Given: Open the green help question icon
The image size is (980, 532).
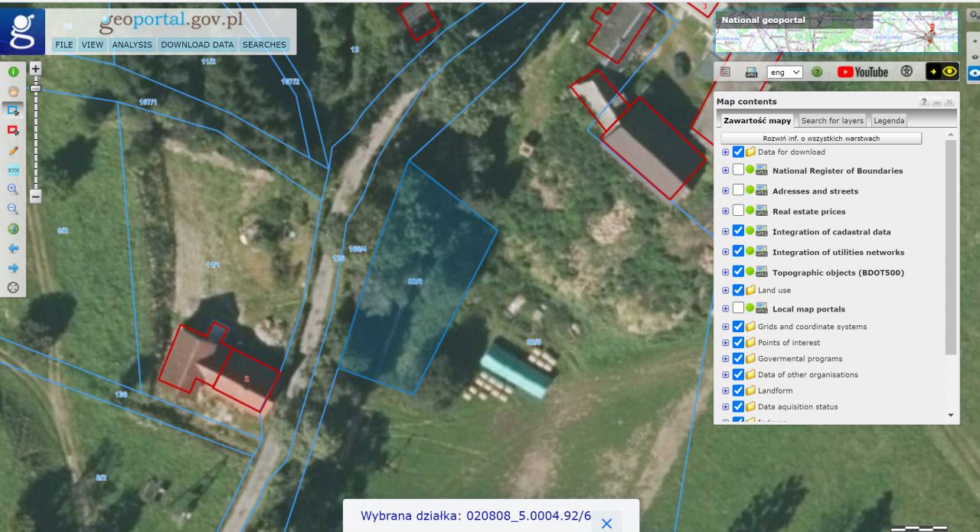Looking at the screenshot, I should [x=818, y=72].
